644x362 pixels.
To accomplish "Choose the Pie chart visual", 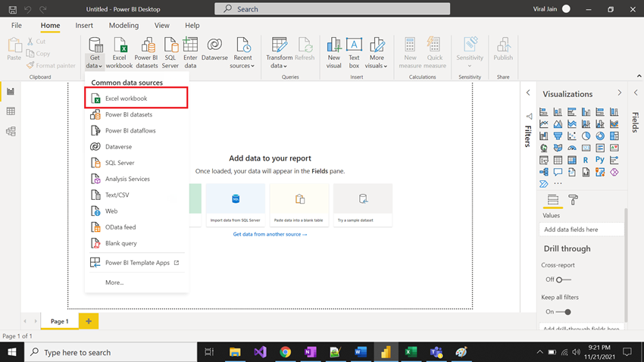I will click(x=586, y=136).
